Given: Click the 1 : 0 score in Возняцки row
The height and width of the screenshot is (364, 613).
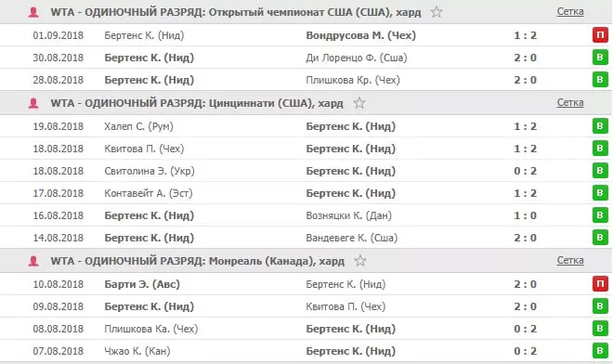Looking at the screenshot, I should tap(525, 215).
